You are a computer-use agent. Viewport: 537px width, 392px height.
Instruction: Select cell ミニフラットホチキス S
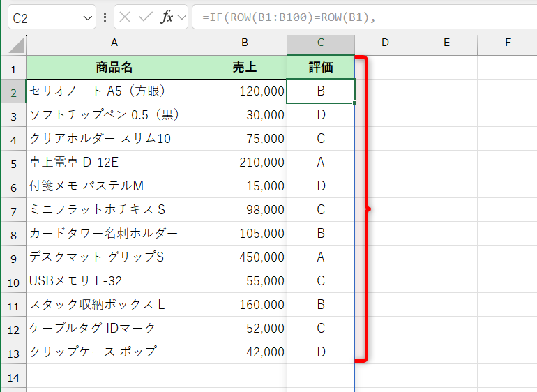coord(114,209)
